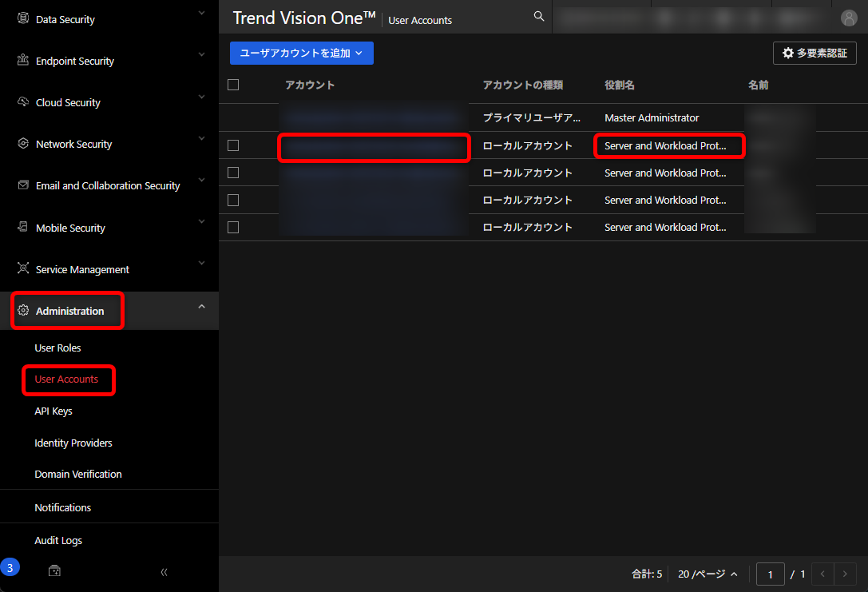This screenshot has width=868, height=592.
Task: Open the user profile avatar icon
Action: tap(849, 18)
